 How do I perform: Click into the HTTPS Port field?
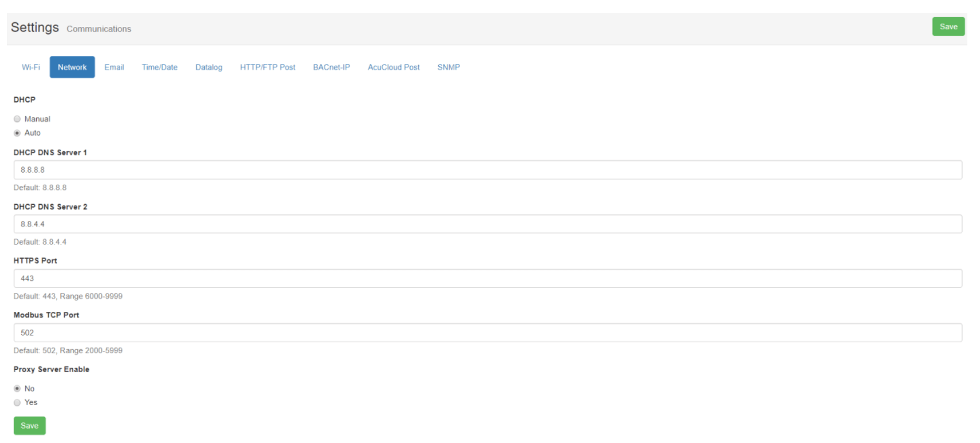tap(487, 278)
